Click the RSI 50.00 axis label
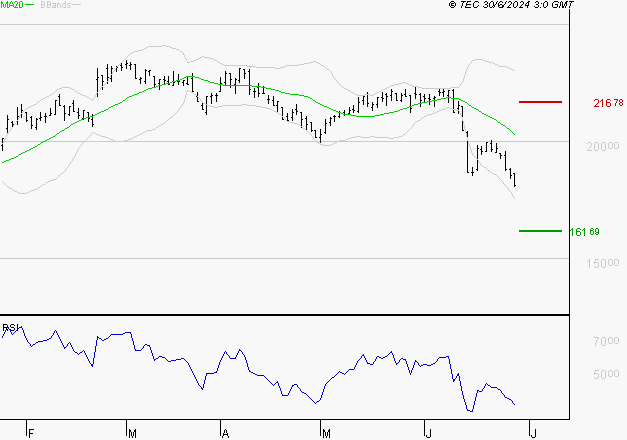The image size is (627, 440). pos(606,374)
